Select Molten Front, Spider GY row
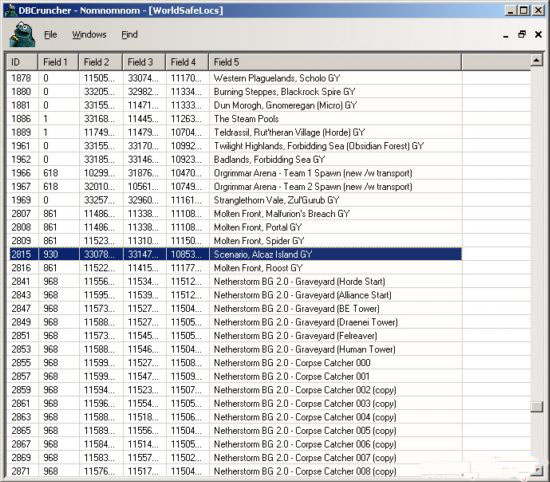This screenshot has width=550, height=482. [235, 241]
